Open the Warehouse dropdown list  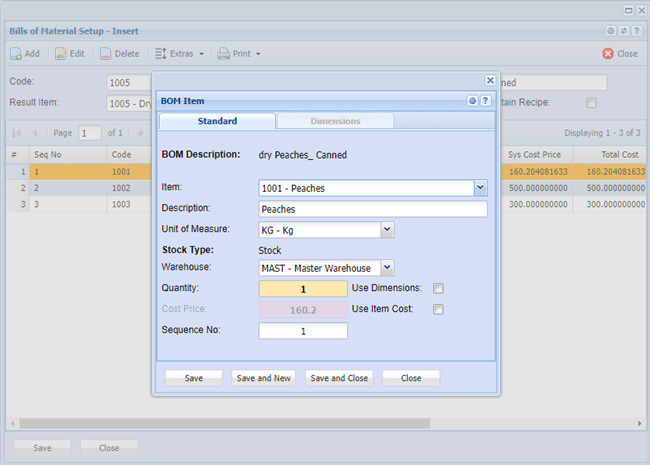(388, 268)
